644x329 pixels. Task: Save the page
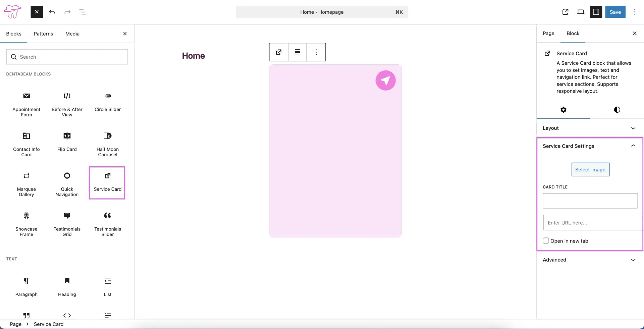(x=615, y=12)
